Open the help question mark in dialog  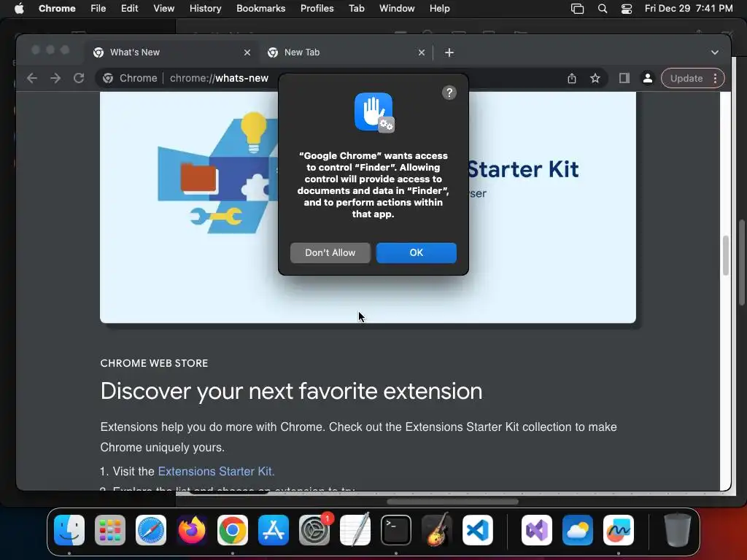(449, 93)
